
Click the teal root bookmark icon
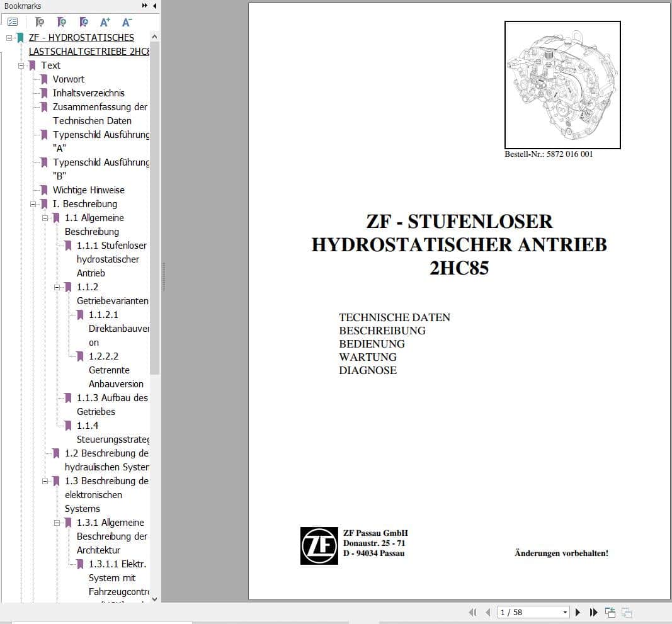click(x=20, y=38)
